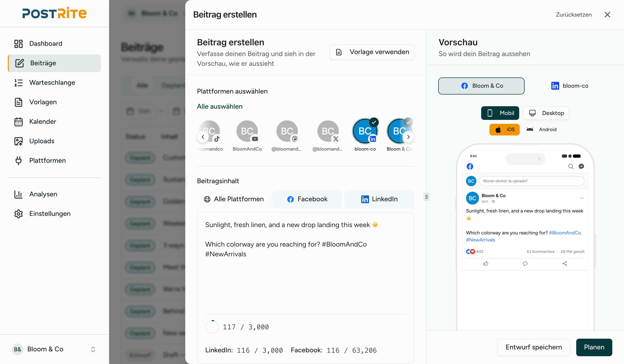
Task: Click the Uploads image icon
Action: pyautogui.click(x=19, y=141)
